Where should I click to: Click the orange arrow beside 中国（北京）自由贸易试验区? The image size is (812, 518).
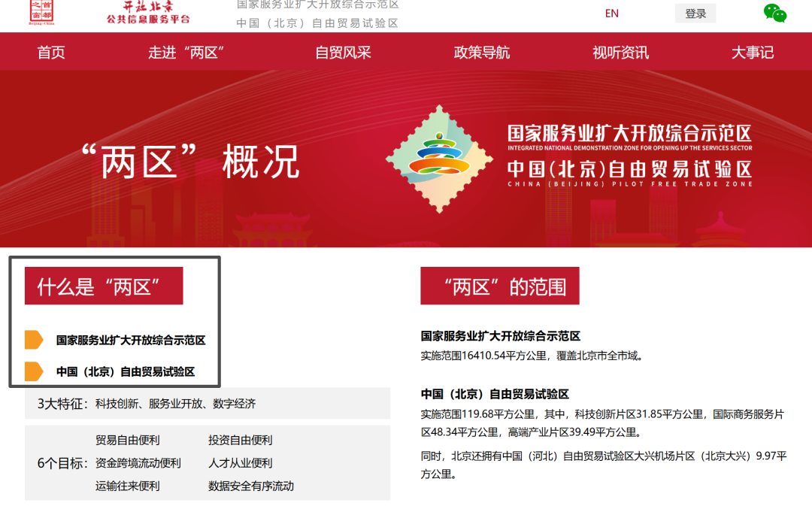[x=34, y=371]
